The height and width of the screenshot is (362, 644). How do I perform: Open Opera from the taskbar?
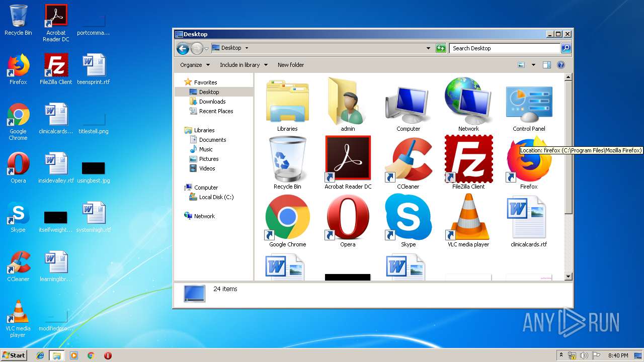coord(108,355)
